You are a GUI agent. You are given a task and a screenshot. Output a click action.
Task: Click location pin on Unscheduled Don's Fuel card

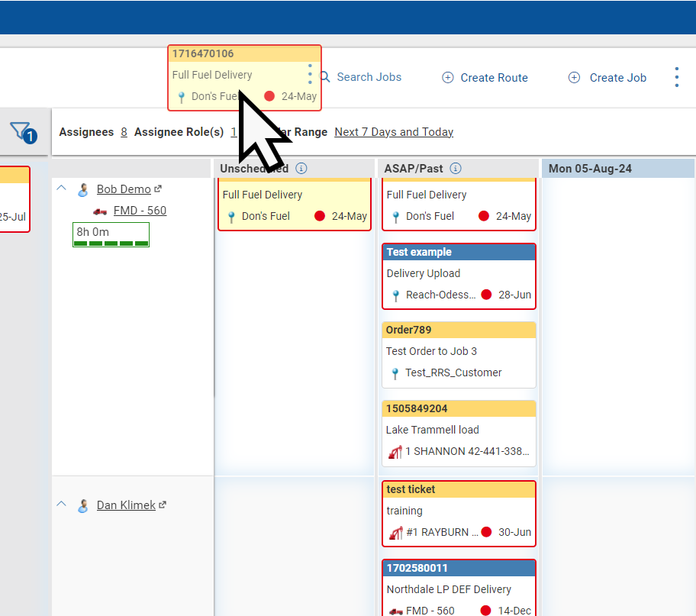(x=231, y=217)
